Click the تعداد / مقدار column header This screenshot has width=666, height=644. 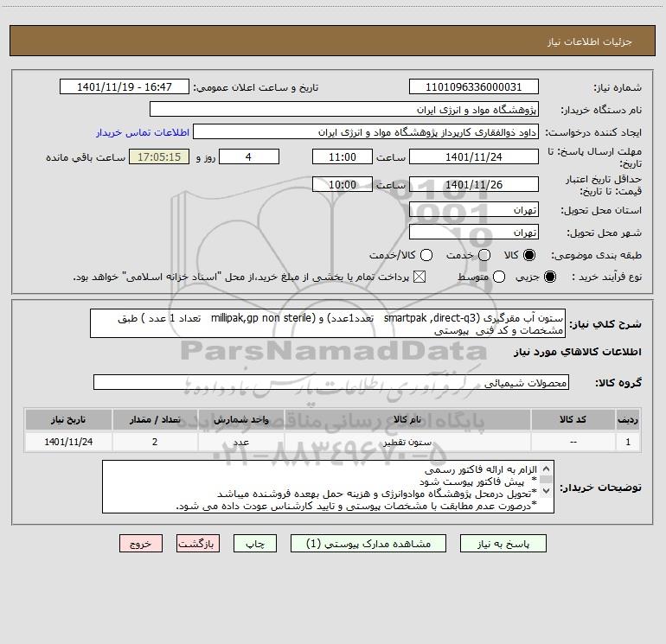click(155, 419)
